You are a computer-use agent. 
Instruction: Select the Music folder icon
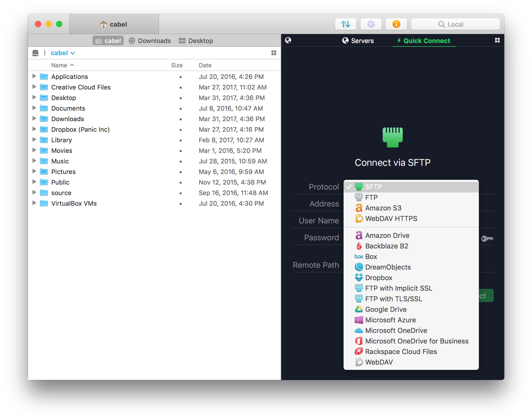point(44,161)
